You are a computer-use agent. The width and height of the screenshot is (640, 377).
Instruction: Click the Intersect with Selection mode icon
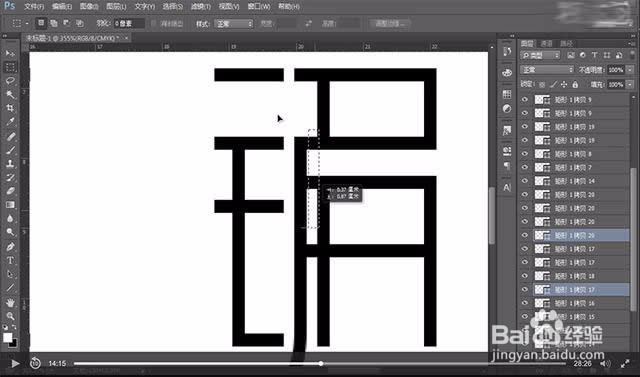coord(80,23)
